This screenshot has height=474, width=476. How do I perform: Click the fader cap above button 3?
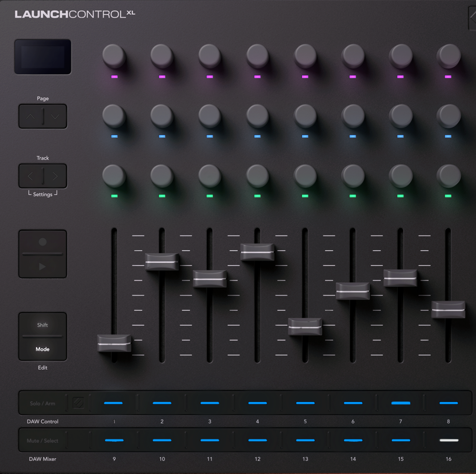[210, 279]
